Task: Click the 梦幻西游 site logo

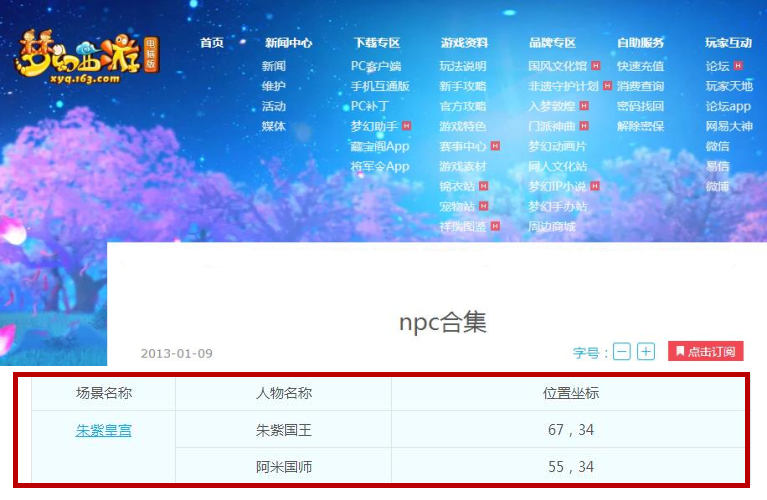Action: pyautogui.click(x=87, y=57)
